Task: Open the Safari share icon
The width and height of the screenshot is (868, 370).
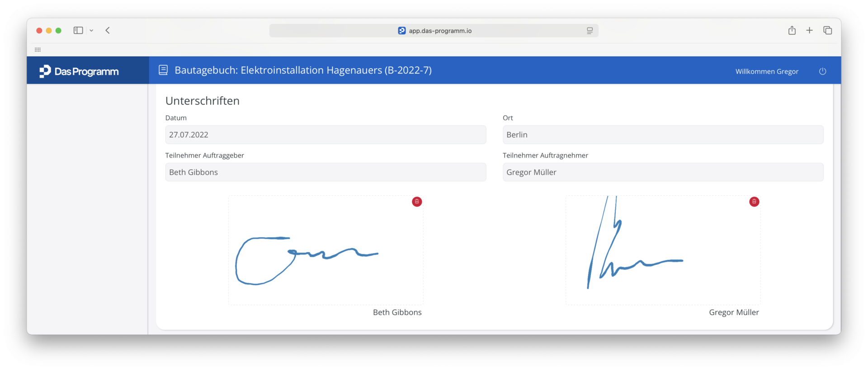Action: coord(792,30)
